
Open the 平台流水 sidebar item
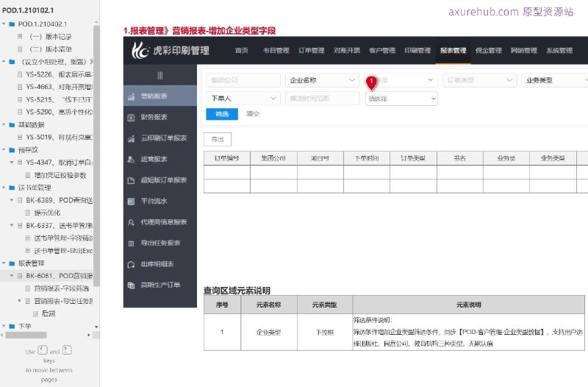click(160, 201)
